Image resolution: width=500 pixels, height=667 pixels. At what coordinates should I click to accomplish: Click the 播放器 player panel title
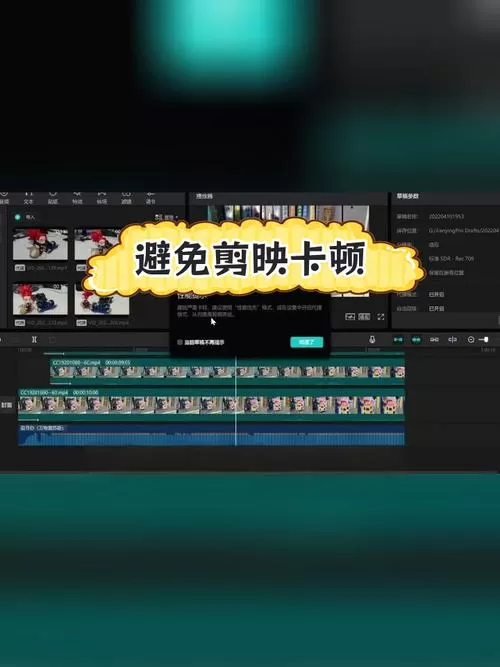[x=204, y=196]
